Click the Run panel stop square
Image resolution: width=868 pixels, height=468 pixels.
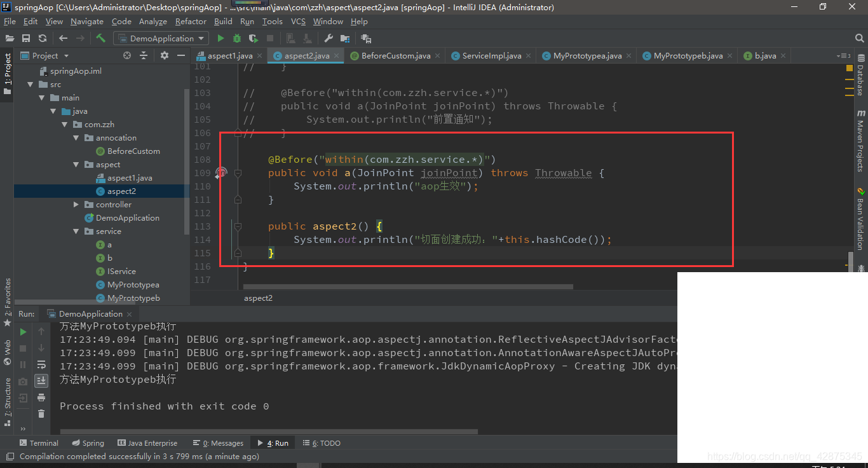tap(23, 348)
